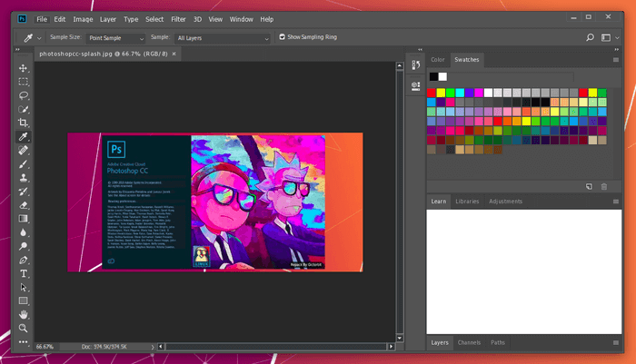Select the Blur tool
This screenshot has width=636, height=364.
click(23, 232)
